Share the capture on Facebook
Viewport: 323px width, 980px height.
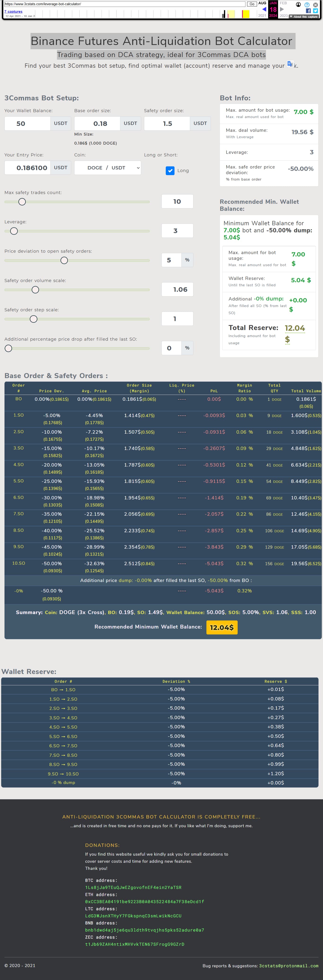click(x=308, y=11)
